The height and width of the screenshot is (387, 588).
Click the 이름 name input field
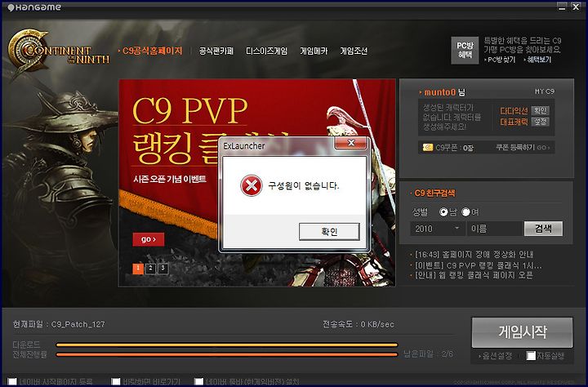pos(495,229)
